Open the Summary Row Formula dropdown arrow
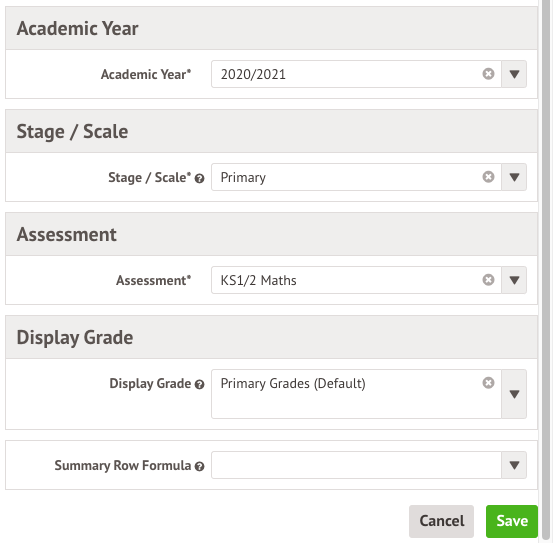559x544 pixels. click(514, 465)
